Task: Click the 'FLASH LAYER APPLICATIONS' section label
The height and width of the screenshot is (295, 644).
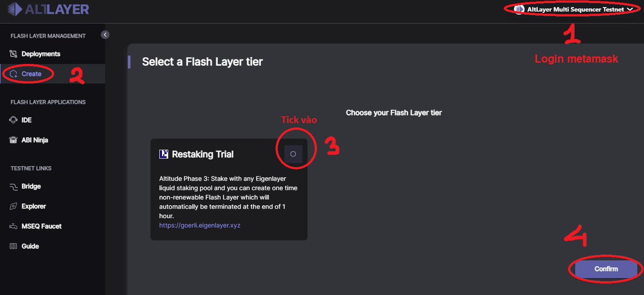Action: [48, 102]
